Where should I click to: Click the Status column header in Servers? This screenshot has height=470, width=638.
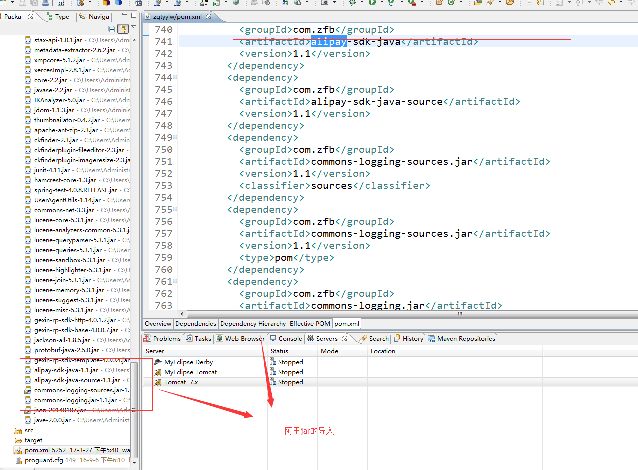(280, 351)
